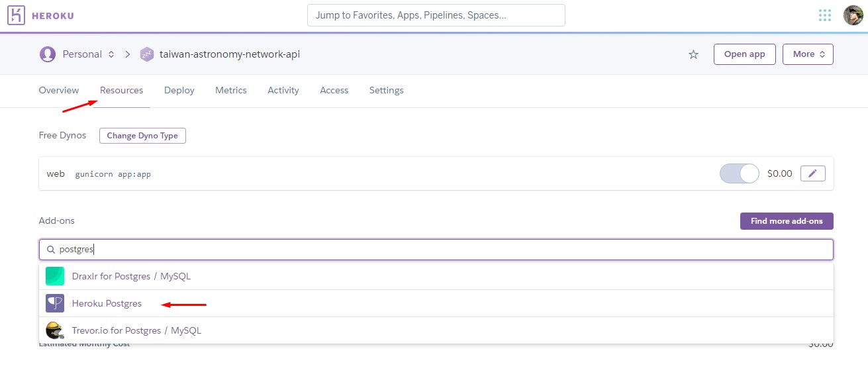
Task: Click the Draxlr add-on icon
Action: click(55, 276)
